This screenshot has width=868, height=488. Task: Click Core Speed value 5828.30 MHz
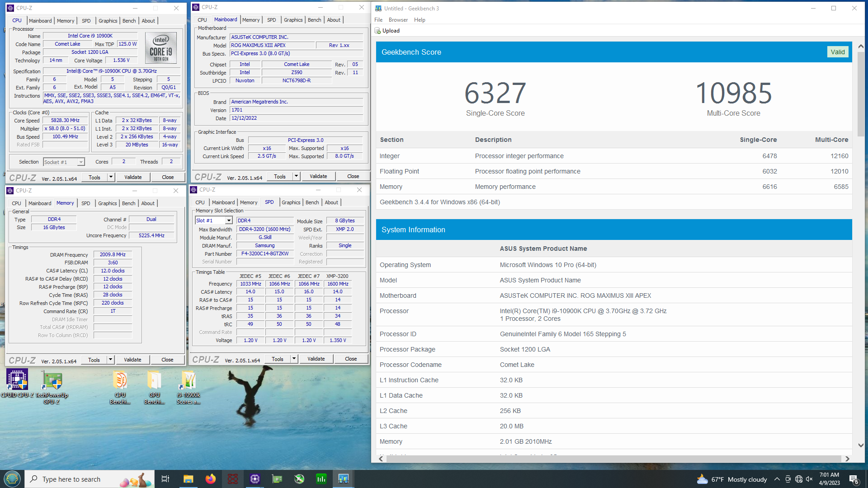(x=65, y=121)
